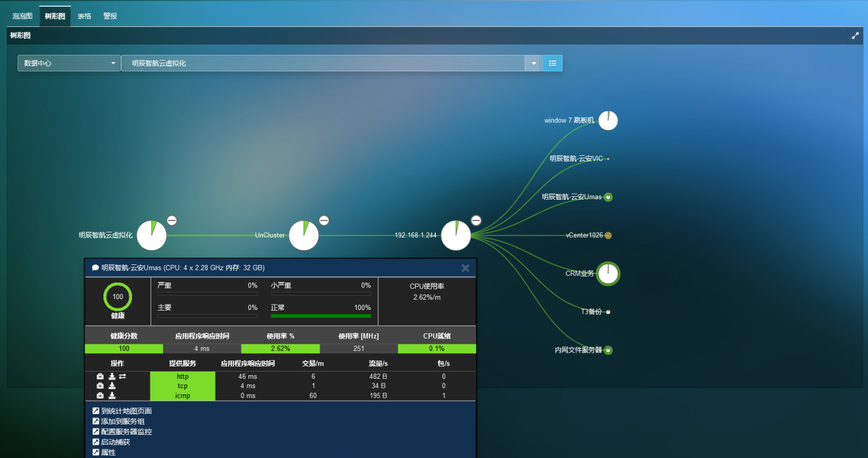The width and height of the screenshot is (868, 458).
Task: Open the 数据中心 dropdown
Action: point(69,63)
